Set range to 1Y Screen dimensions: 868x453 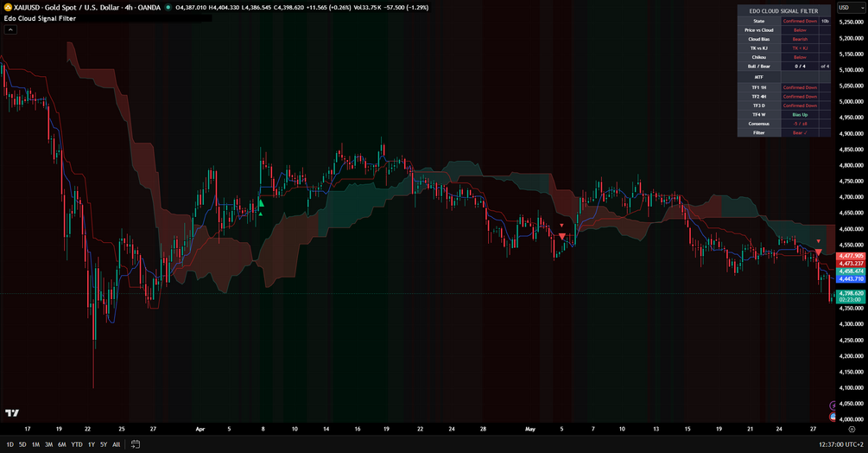pyautogui.click(x=92, y=444)
